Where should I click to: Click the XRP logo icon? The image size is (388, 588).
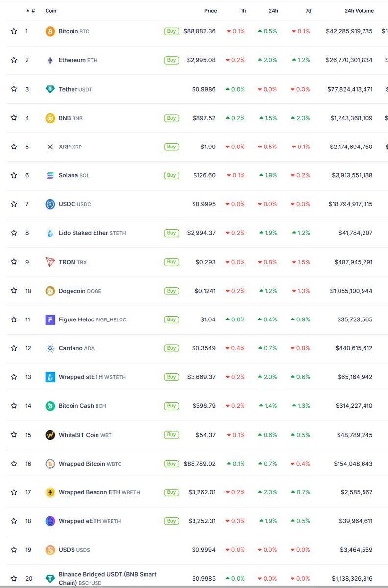pyautogui.click(x=50, y=147)
